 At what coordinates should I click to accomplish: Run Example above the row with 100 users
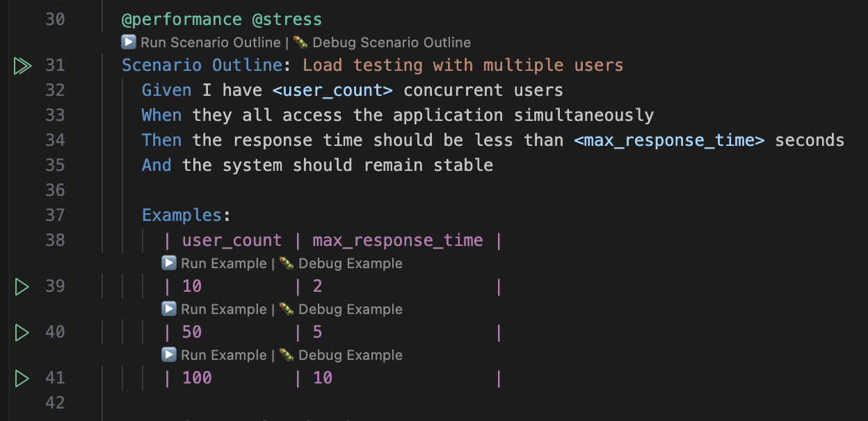tap(214, 355)
